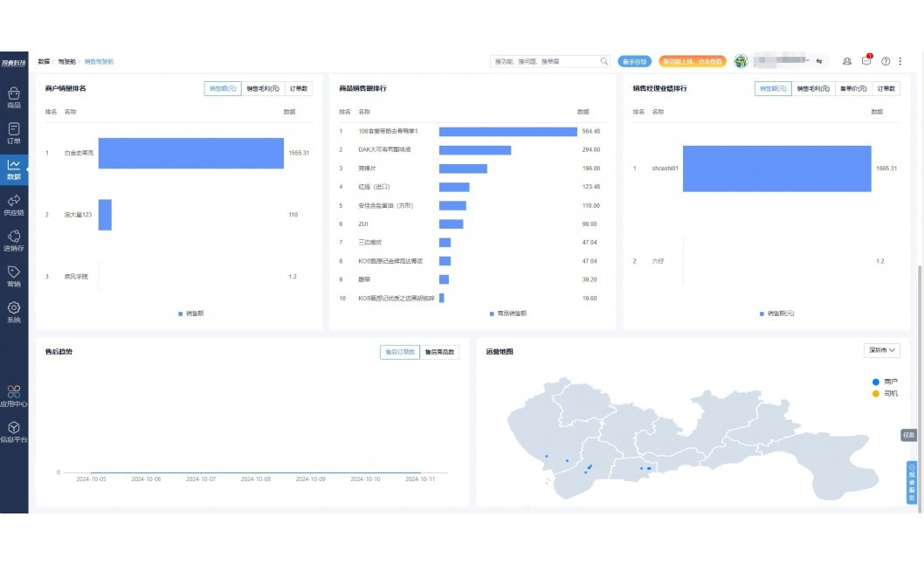Open the 营销 marketing sidebar icon
Viewport: 924px width, 565px height.
click(x=14, y=275)
